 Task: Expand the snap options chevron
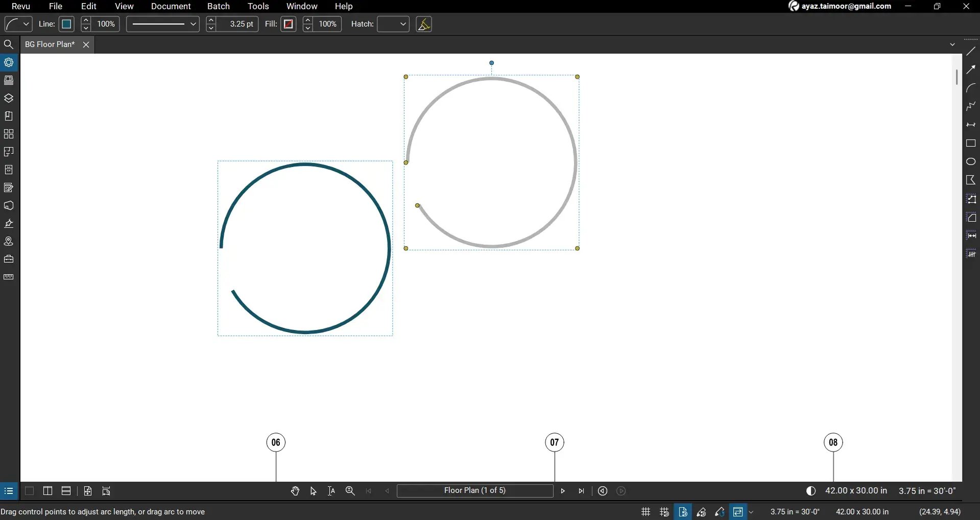751,511
